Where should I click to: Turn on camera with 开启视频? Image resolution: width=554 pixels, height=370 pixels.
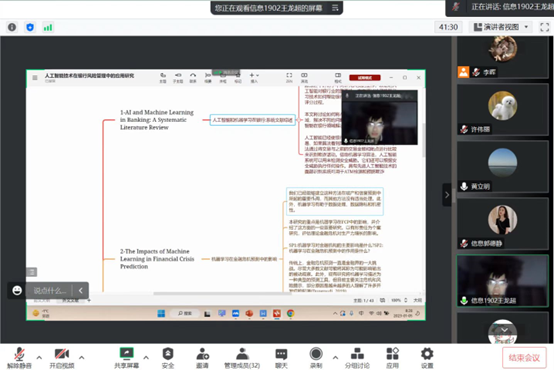click(62, 358)
